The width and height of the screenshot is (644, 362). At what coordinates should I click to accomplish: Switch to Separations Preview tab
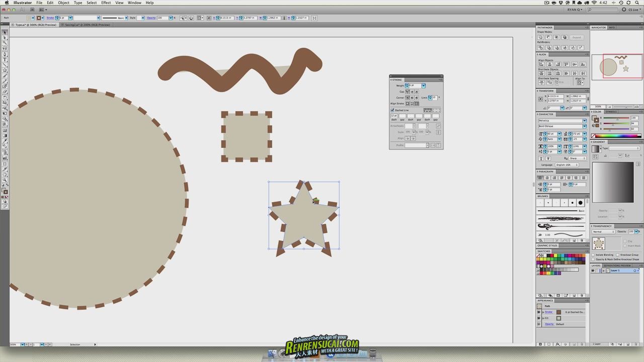pyautogui.click(x=617, y=265)
